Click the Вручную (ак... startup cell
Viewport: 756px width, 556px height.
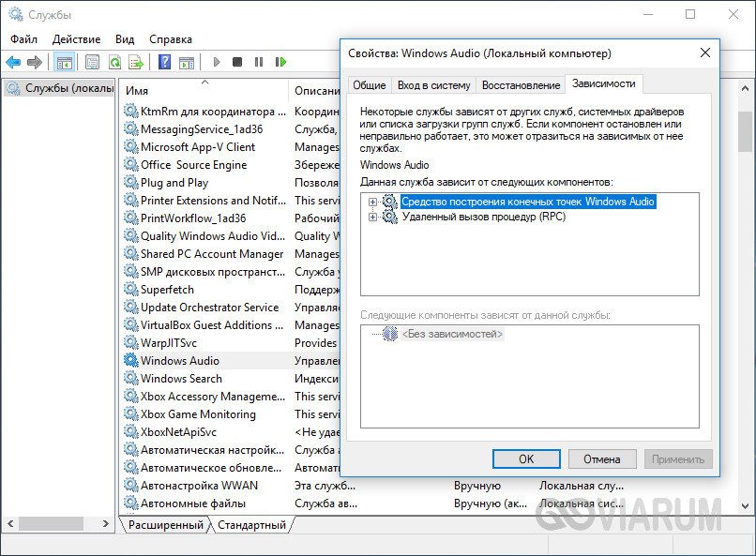(491, 503)
